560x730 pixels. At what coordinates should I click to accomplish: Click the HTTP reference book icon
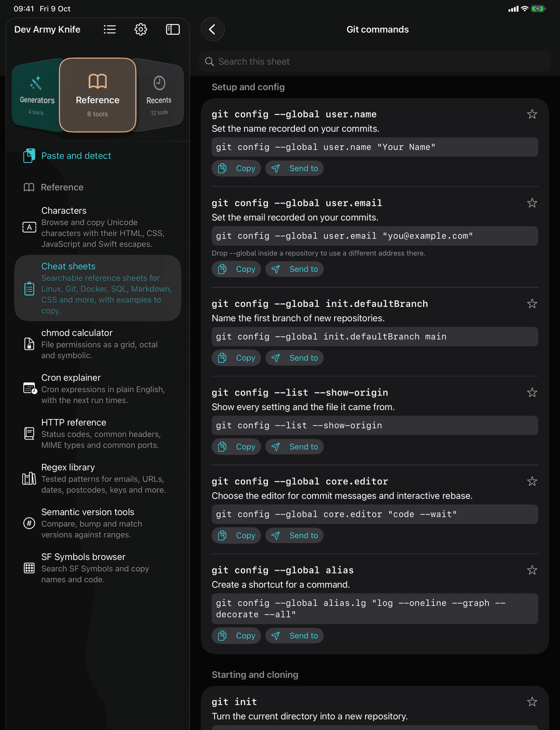click(29, 433)
